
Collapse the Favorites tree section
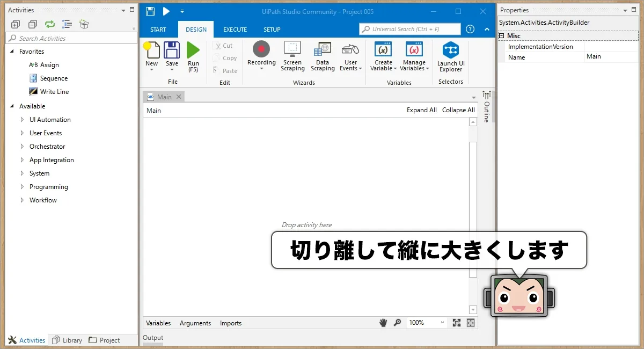click(x=12, y=52)
